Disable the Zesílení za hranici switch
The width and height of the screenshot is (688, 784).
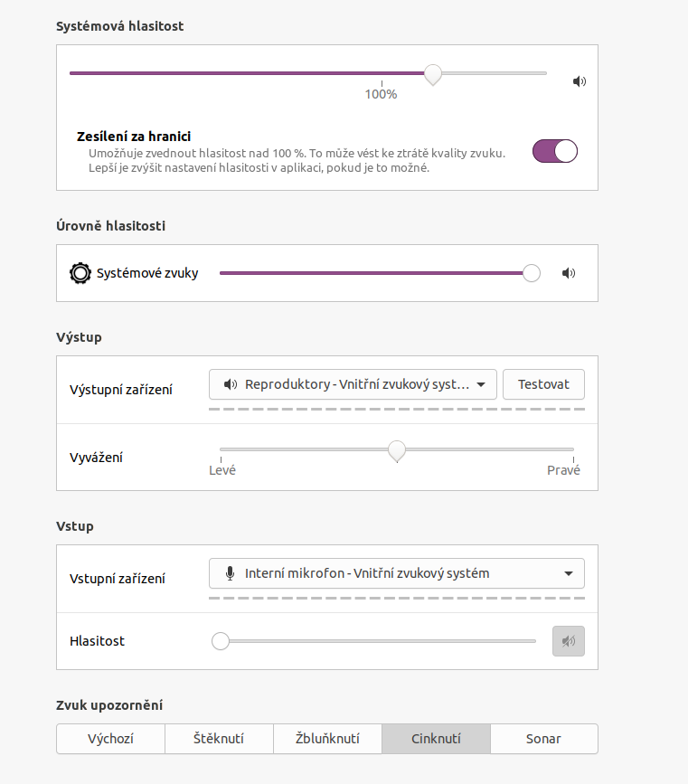point(555,151)
